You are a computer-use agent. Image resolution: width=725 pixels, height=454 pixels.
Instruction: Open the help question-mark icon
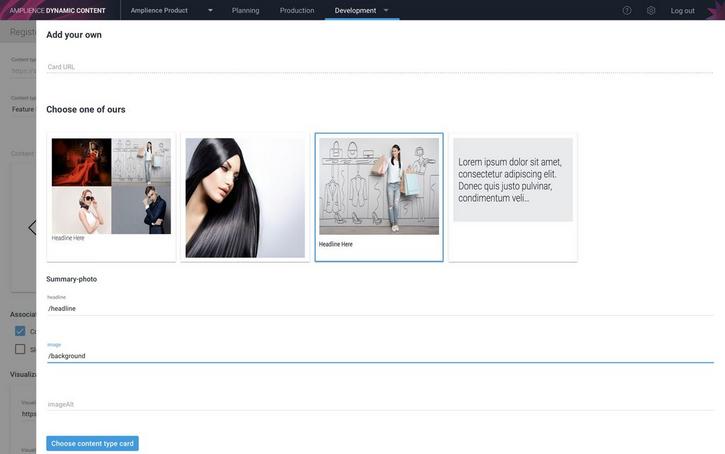coord(627,10)
